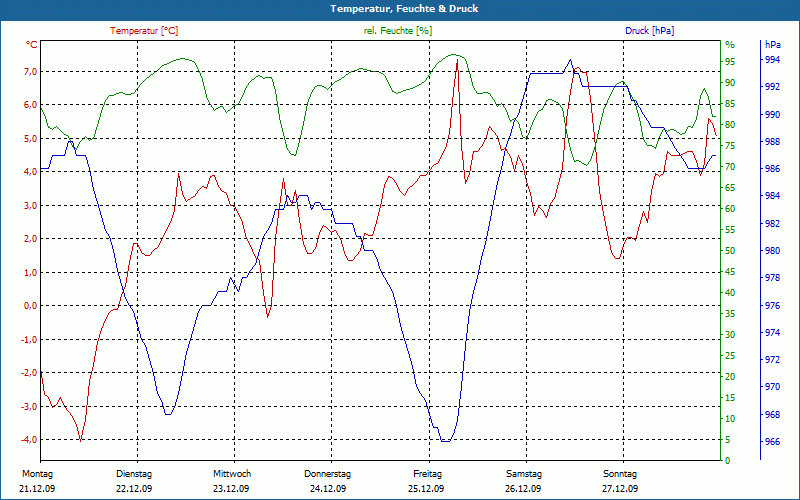Viewport: 800px width, 500px height.
Task: Click the '992' pressure axis value
Action: [x=772, y=87]
